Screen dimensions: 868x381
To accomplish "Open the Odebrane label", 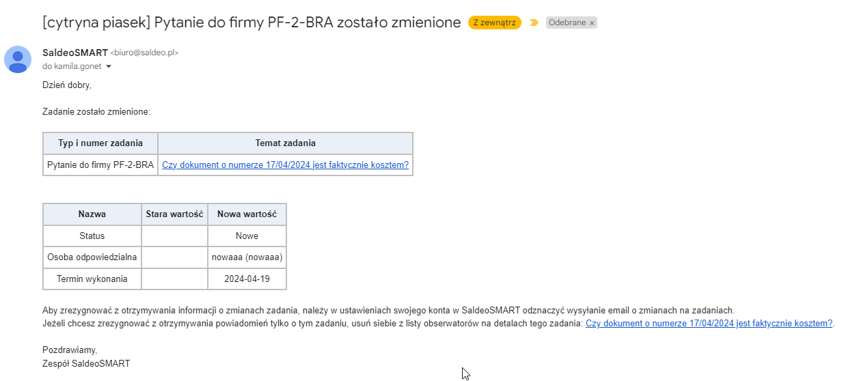I will point(567,23).
